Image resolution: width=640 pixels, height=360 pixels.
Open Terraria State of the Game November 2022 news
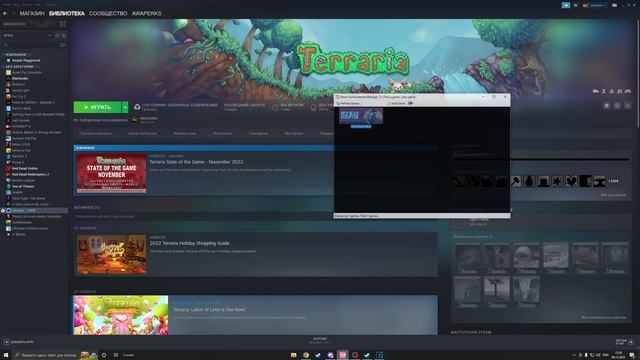pyautogui.click(x=196, y=162)
